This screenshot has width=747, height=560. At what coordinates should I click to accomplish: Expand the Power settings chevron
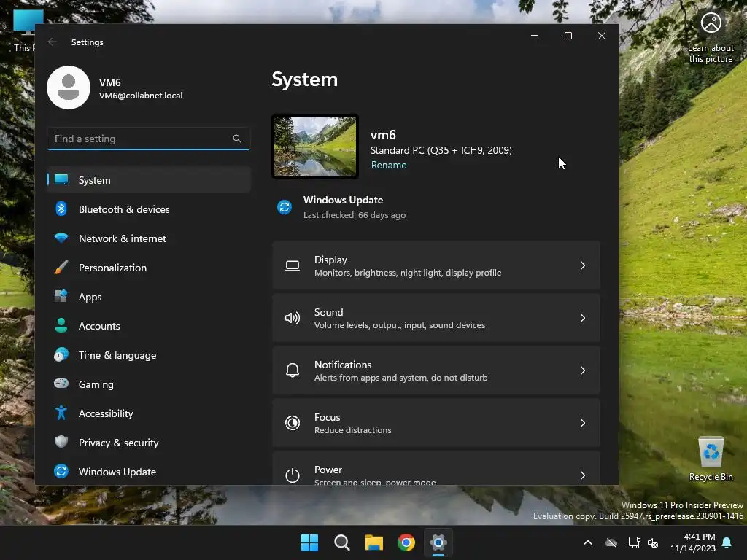point(583,475)
